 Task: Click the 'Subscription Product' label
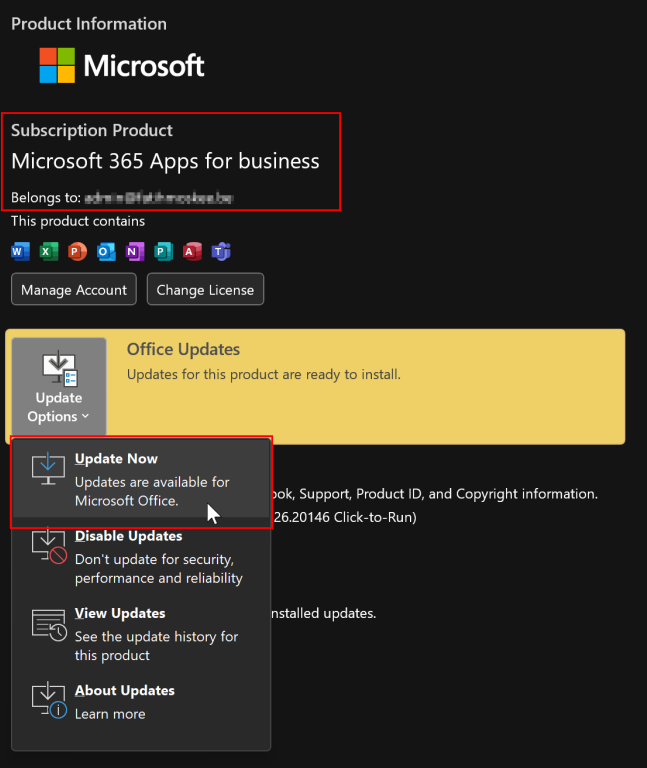click(92, 130)
